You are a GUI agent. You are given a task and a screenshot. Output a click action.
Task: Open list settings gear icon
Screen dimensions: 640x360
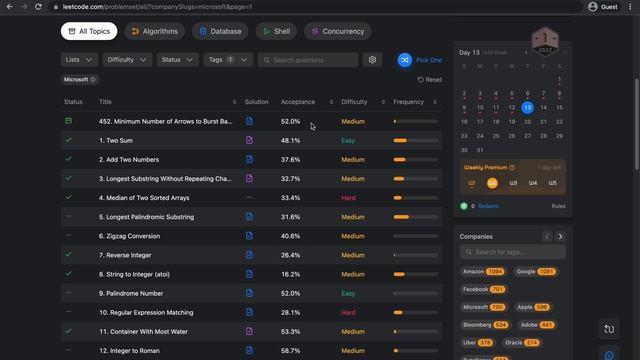coord(372,60)
